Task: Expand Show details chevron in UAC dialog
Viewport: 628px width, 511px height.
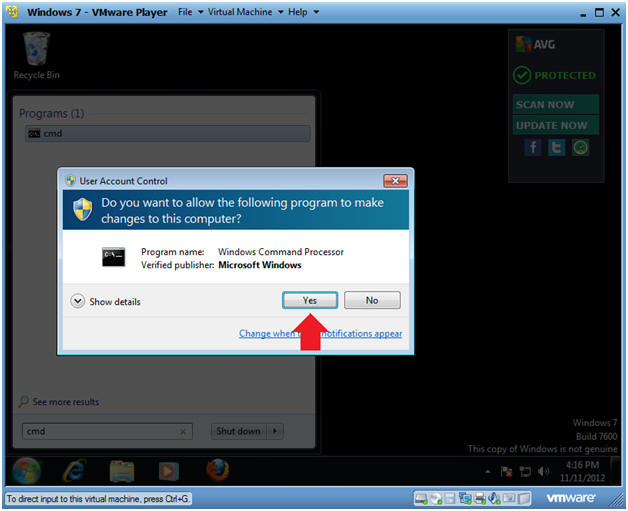Action: point(78,301)
